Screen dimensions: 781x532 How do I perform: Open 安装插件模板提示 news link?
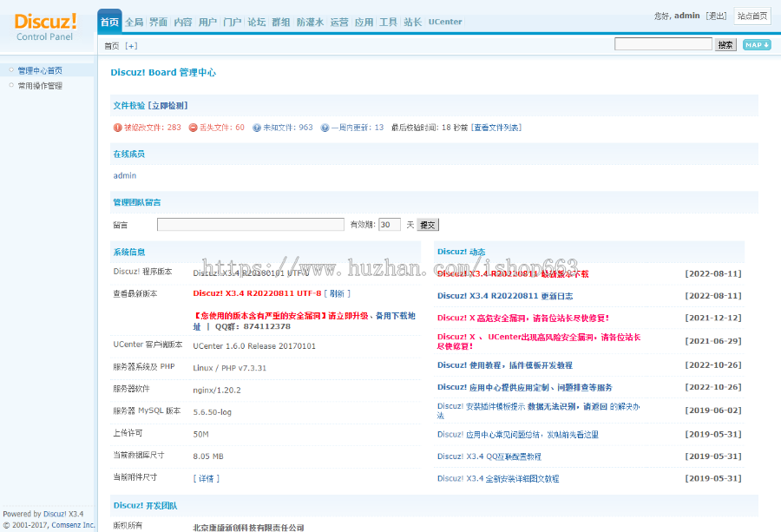click(538, 410)
